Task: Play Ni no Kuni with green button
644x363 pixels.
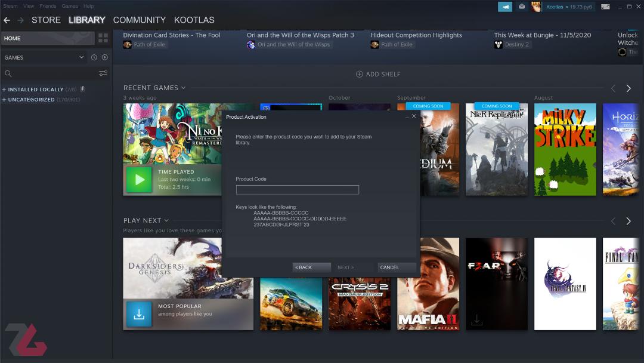Action: click(139, 180)
